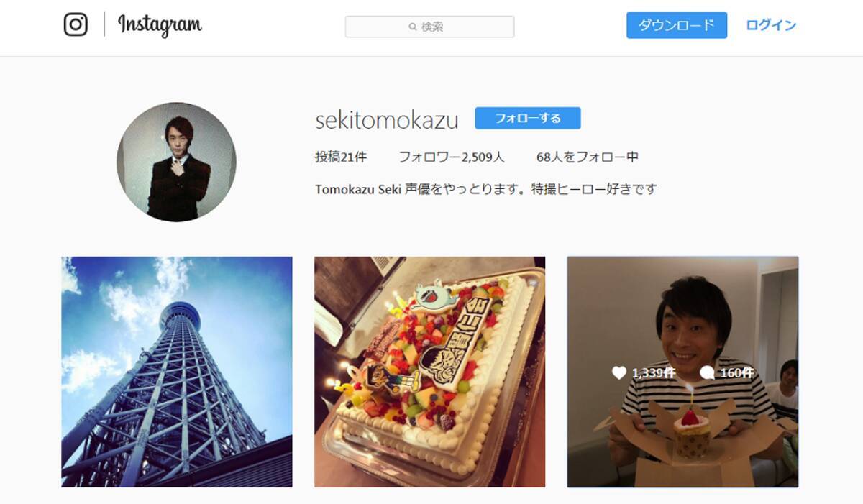Open the ログイン link
863x504 pixels.
[x=771, y=25]
